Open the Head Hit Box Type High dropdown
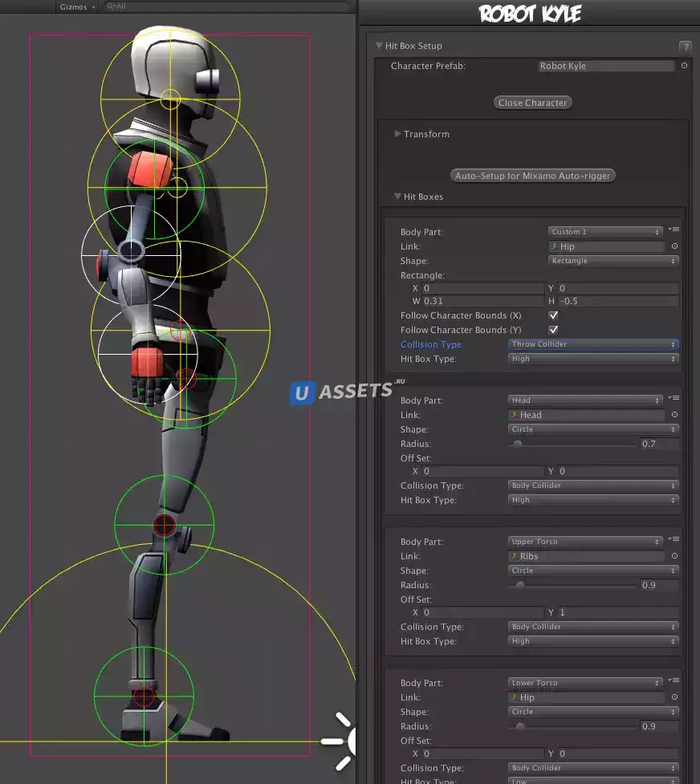Viewport: 700px width, 784px height. pos(593,499)
